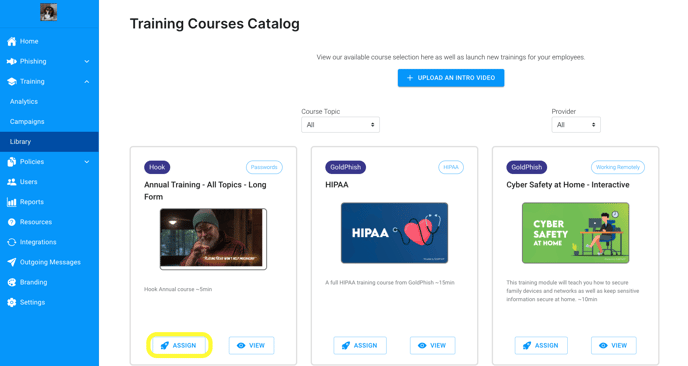
Task: Open the Course Topic dropdown
Action: tap(340, 125)
